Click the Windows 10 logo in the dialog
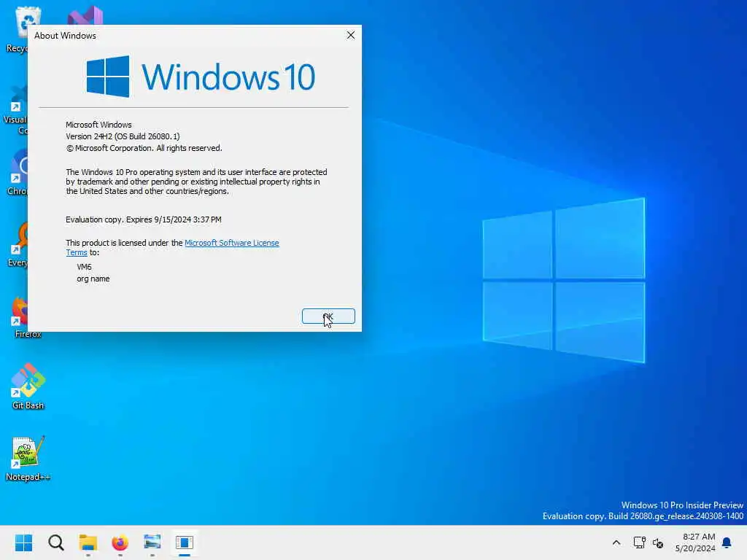 tap(201, 77)
